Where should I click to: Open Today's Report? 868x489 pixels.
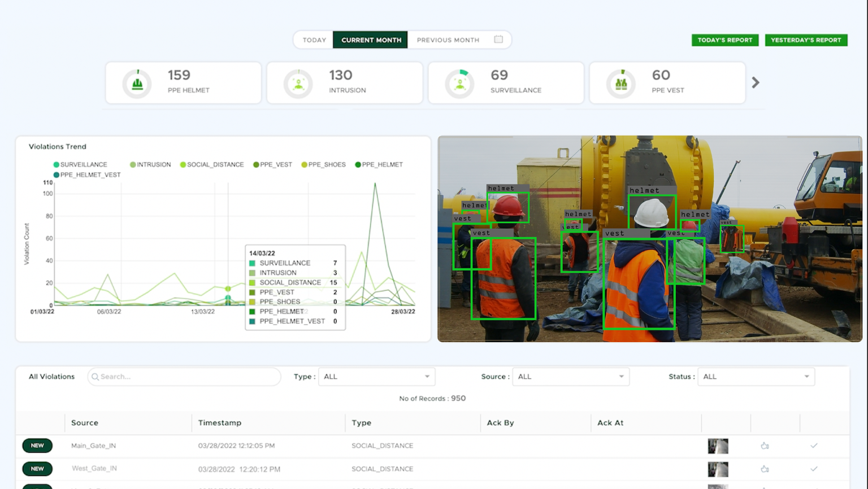tap(725, 40)
